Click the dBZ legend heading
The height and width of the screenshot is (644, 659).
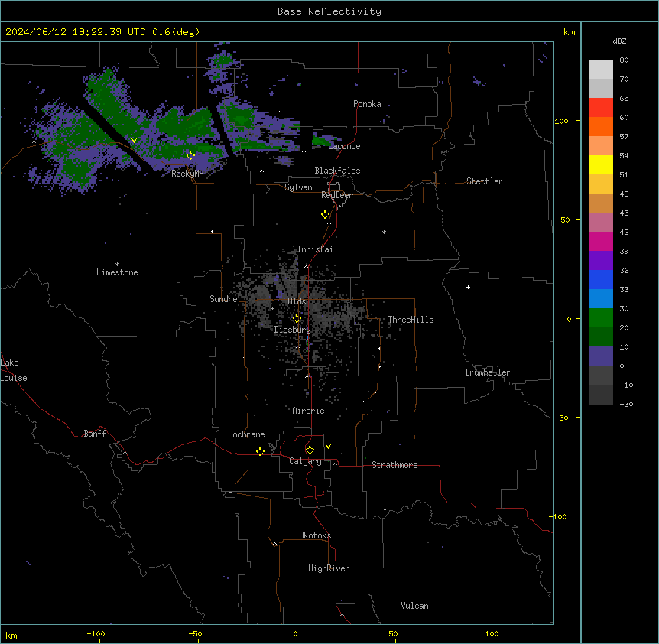click(x=619, y=41)
